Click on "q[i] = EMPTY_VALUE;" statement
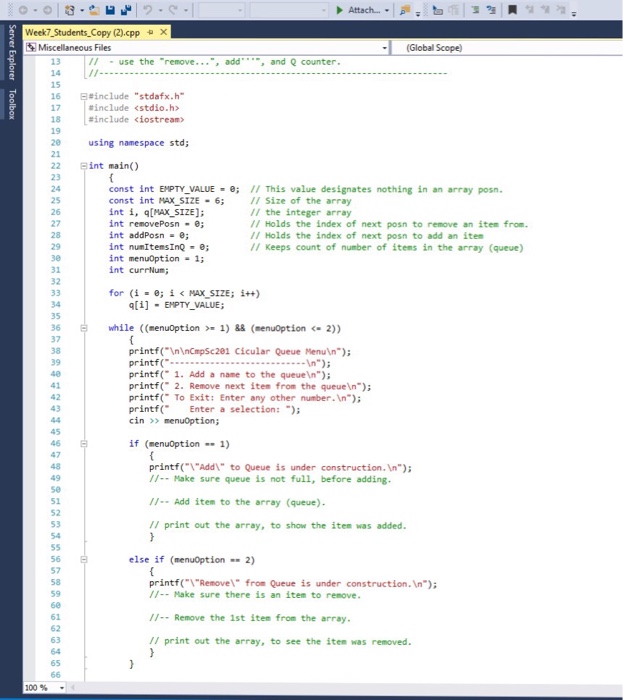This screenshot has width=623, height=700. click(x=177, y=305)
